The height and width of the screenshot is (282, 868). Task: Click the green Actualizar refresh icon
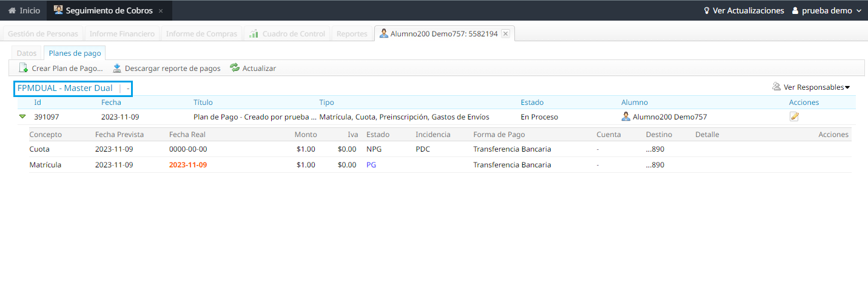235,68
